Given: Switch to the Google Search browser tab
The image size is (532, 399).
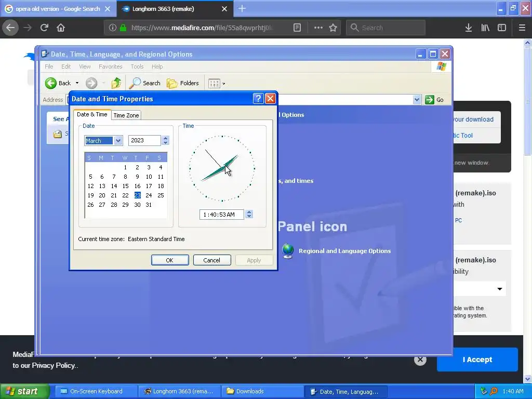Looking at the screenshot, I should tap(58, 9).
